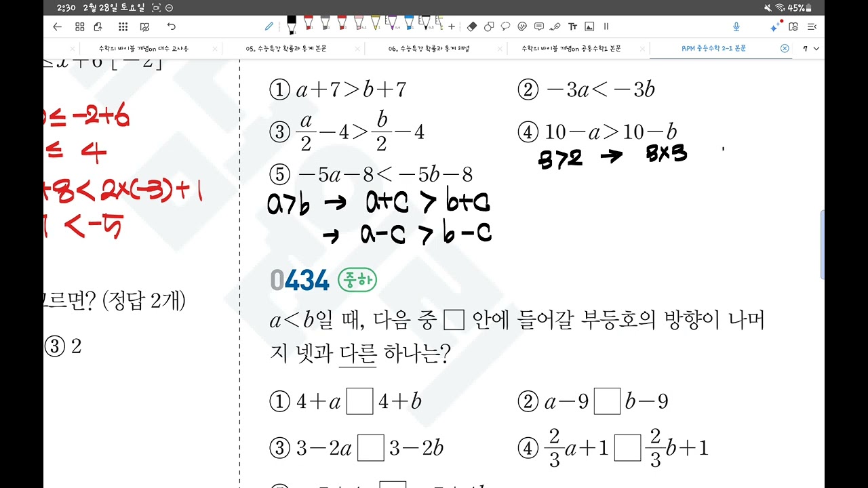Select the Shapes tool

489,26
